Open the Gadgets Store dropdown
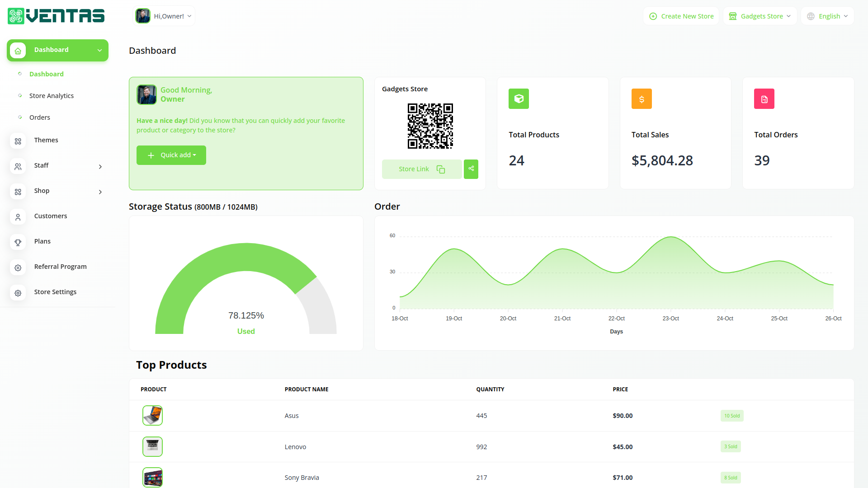Screen dimensions: 868x488 [x=760, y=16]
